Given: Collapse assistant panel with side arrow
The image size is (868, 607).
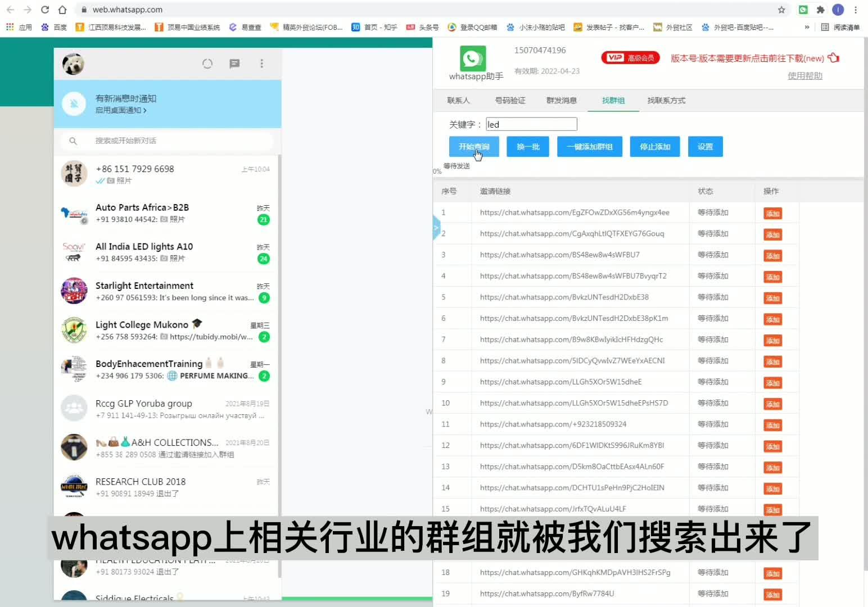Looking at the screenshot, I should [x=436, y=228].
